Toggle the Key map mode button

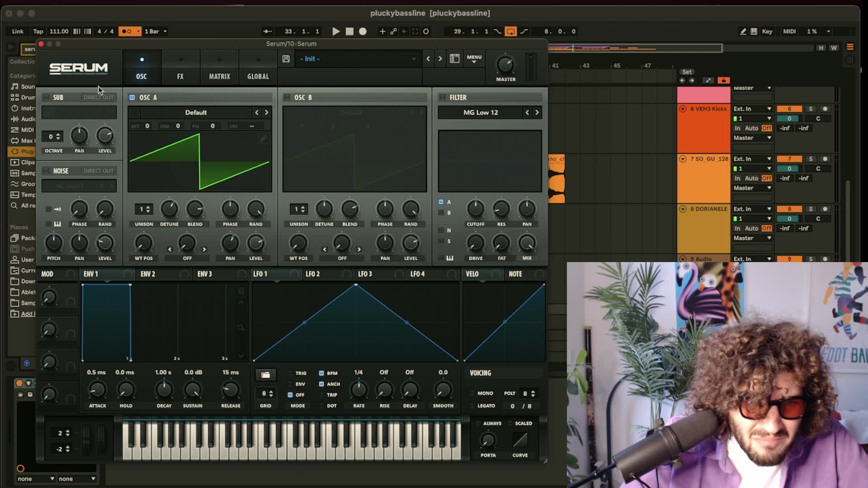pos(767,31)
